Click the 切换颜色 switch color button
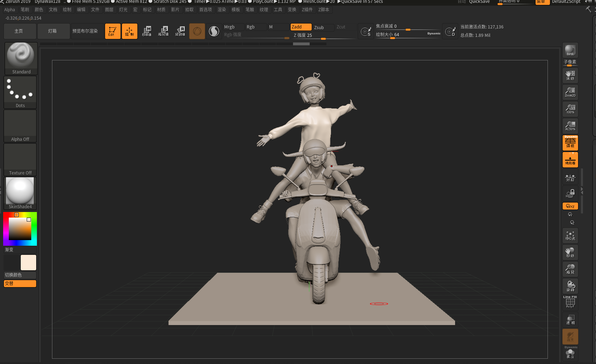Viewport: 596px width, 364px height. pos(20,275)
